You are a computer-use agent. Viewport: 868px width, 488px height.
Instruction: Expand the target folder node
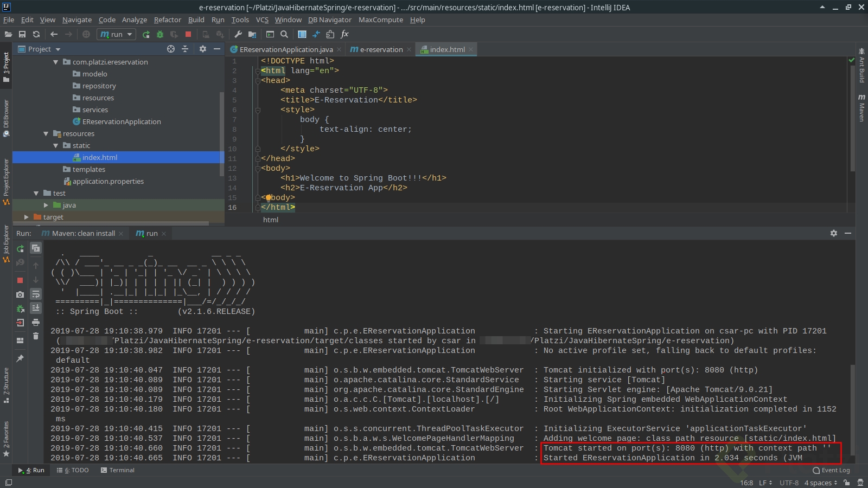coord(26,217)
